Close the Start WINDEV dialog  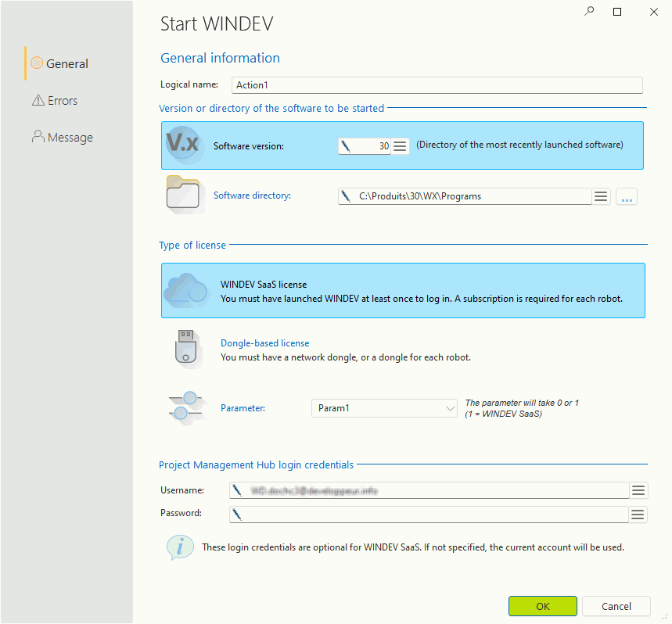click(x=653, y=12)
